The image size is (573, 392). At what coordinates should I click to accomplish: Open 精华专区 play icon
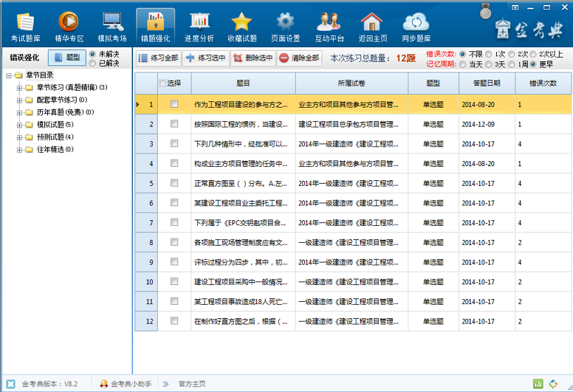pos(69,27)
